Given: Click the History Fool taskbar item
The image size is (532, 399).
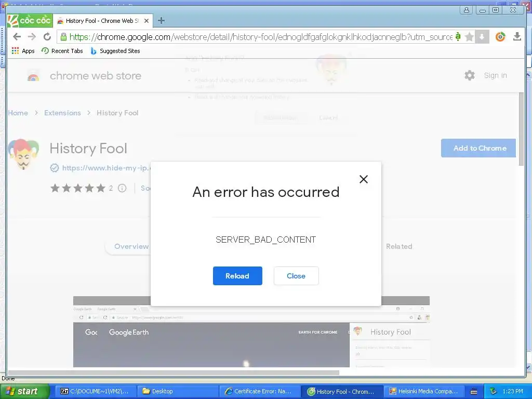Looking at the screenshot, I should pyautogui.click(x=342, y=391).
